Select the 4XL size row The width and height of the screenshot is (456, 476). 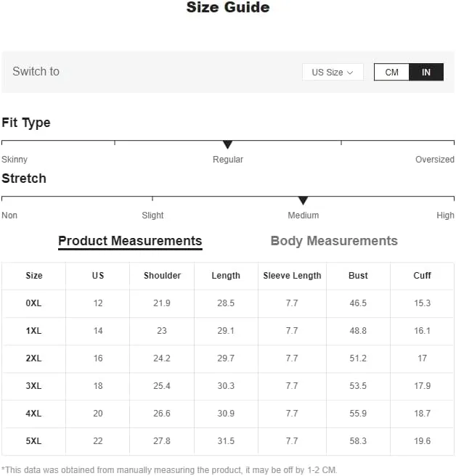pos(228,414)
